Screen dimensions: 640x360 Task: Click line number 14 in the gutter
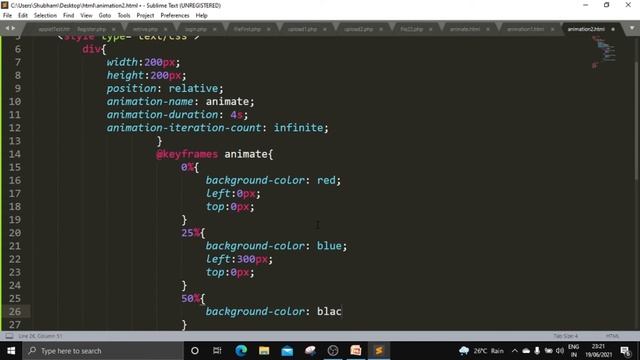[15, 154]
